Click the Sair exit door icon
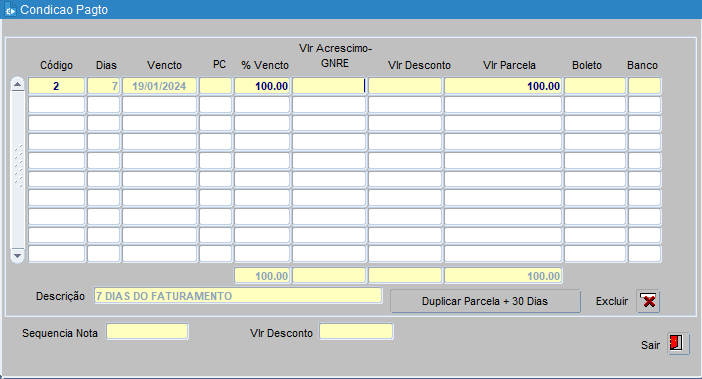 (678, 344)
